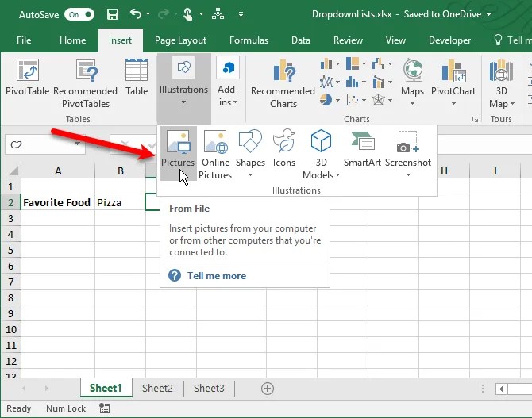532x418 pixels.
Task: Undo the last action
Action: coord(135,14)
